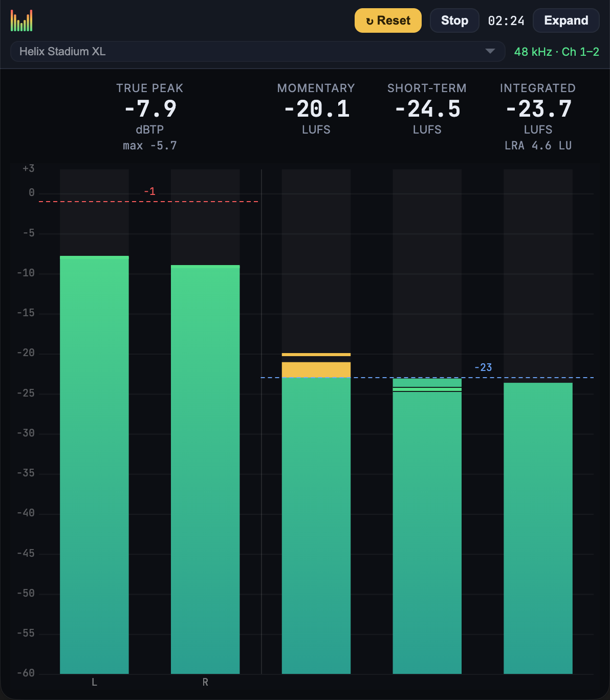This screenshot has height=700, width=610.
Task: Click the right channel true peak bar
Action: 205,469
